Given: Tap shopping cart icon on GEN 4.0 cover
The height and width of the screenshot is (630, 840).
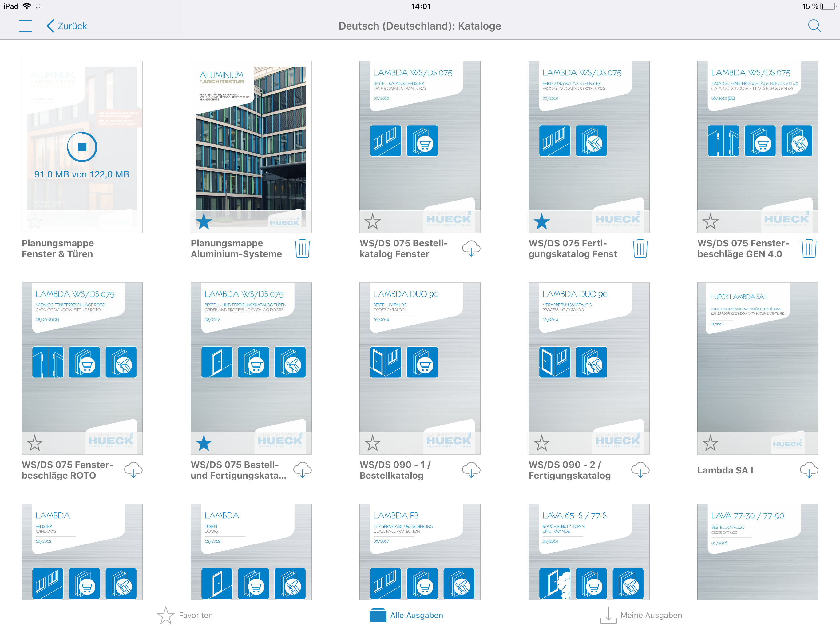Looking at the screenshot, I should [760, 141].
